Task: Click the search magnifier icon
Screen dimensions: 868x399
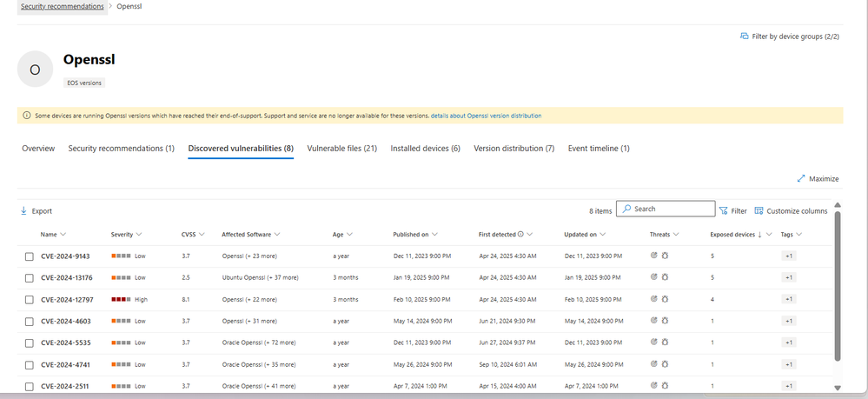Action: (x=626, y=209)
